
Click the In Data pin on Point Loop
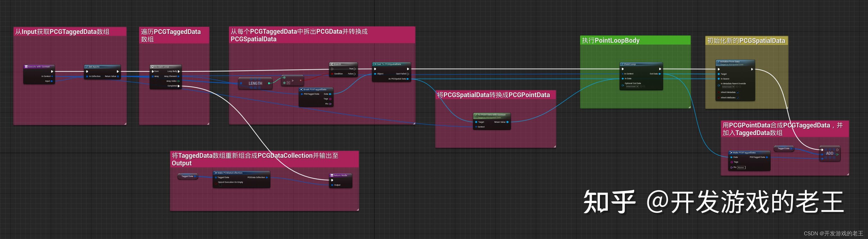point(623,79)
